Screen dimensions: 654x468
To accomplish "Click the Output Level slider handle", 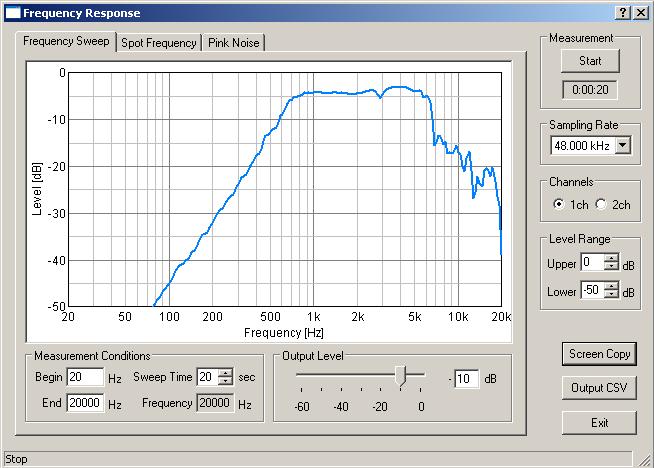I will pyautogui.click(x=401, y=376).
